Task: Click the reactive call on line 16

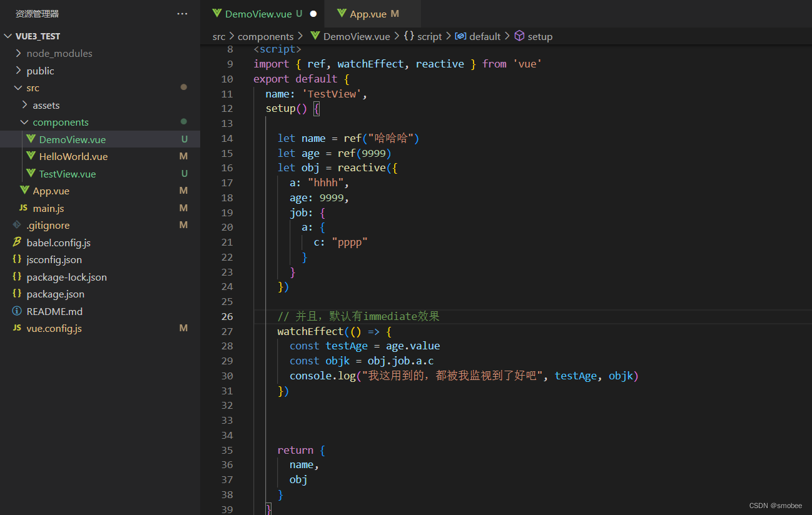Action: (362, 167)
